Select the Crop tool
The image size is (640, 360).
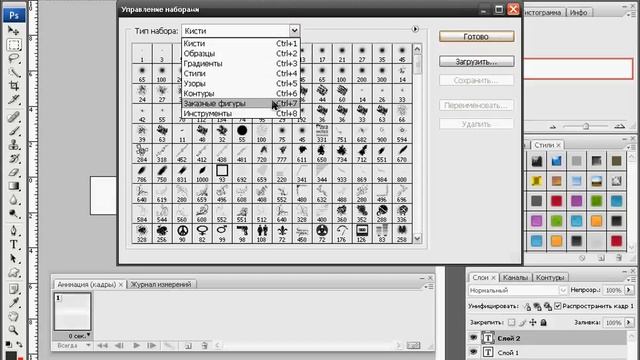(13, 86)
